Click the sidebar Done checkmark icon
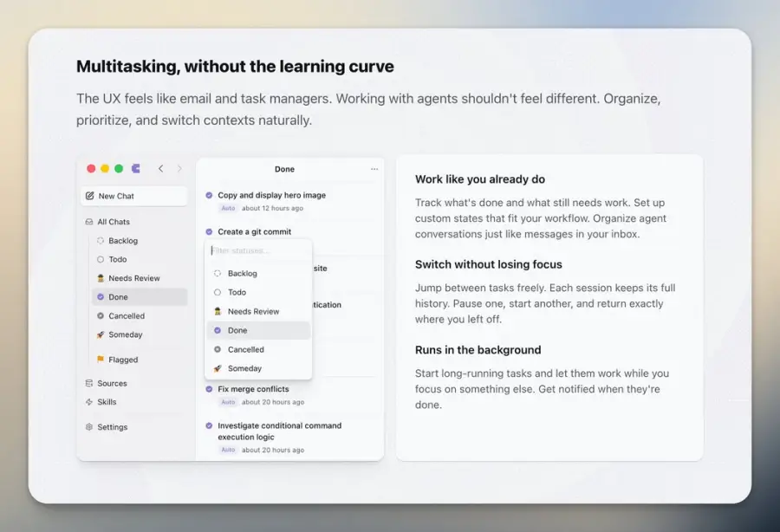 (x=101, y=297)
